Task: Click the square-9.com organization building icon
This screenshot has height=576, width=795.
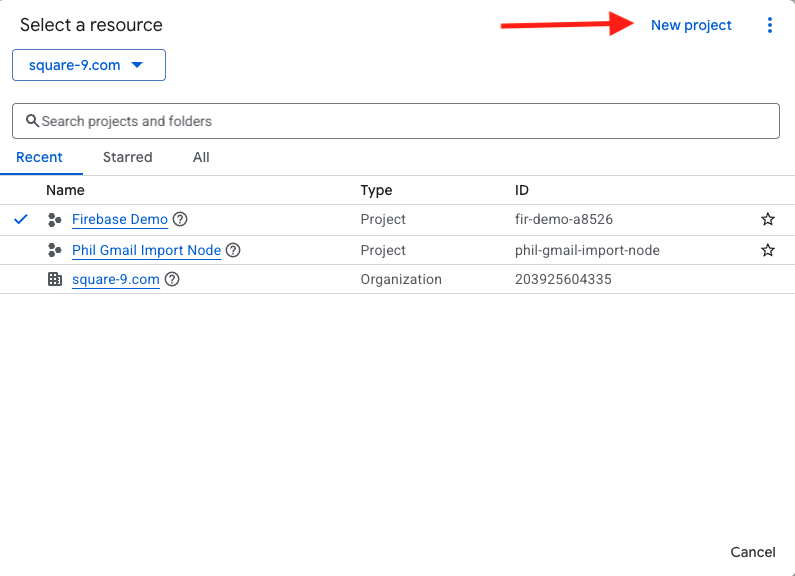Action: (55, 279)
